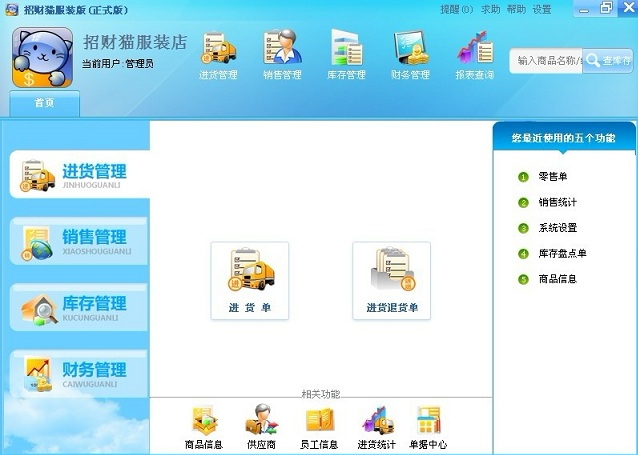Click the 招财猫 cat logo

coord(42,57)
